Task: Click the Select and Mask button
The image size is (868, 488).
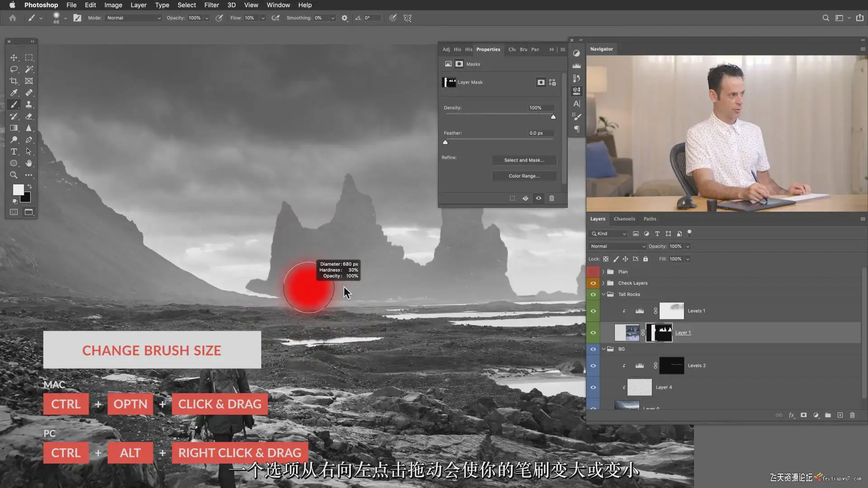Action: tap(524, 160)
